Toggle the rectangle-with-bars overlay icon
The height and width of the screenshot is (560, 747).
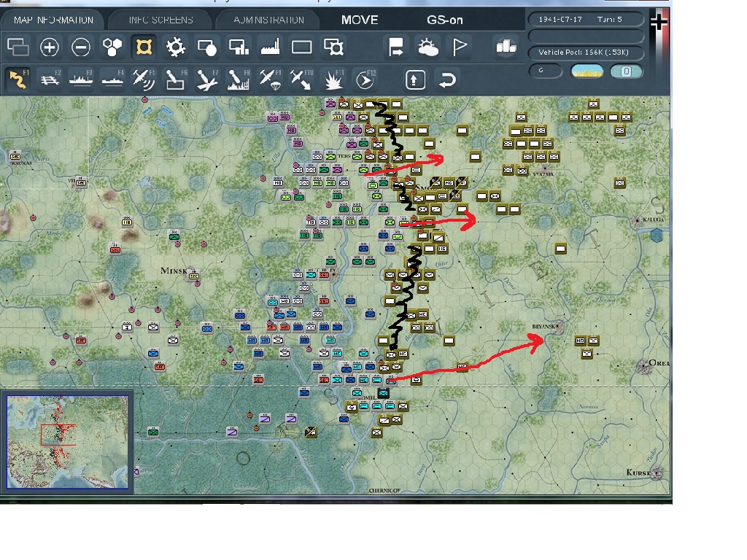(239, 47)
